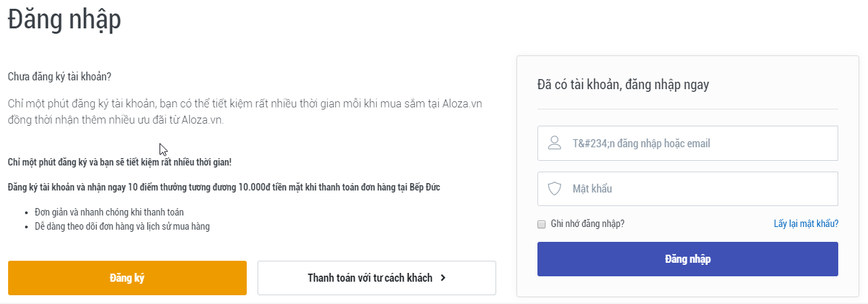
Task: Click the paragraph mentioning Aloza.vn savings
Action: [x=245, y=111]
